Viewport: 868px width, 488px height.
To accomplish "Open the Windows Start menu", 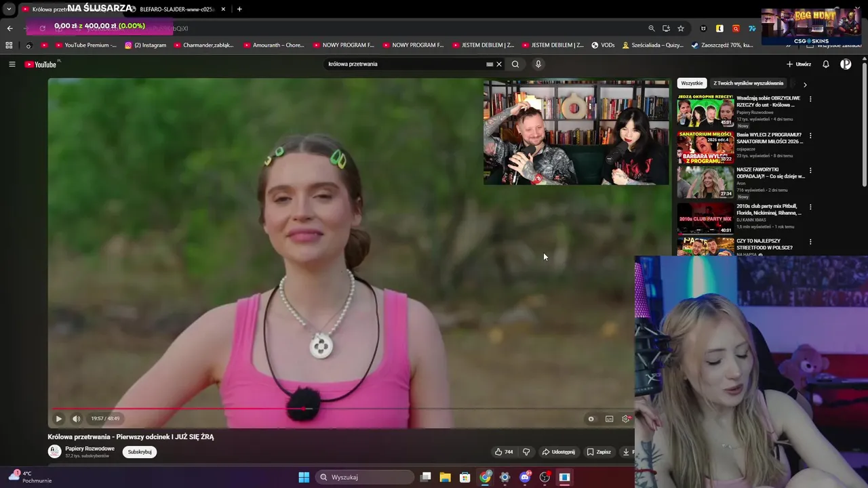I will pyautogui.click(x=304, y=477).
